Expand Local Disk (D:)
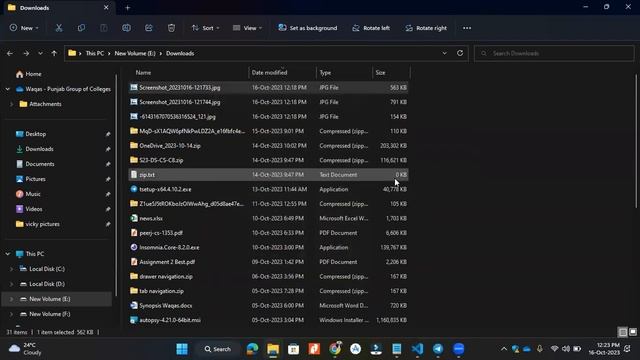The height and width of the screenshot is (360, 640). 11,284
